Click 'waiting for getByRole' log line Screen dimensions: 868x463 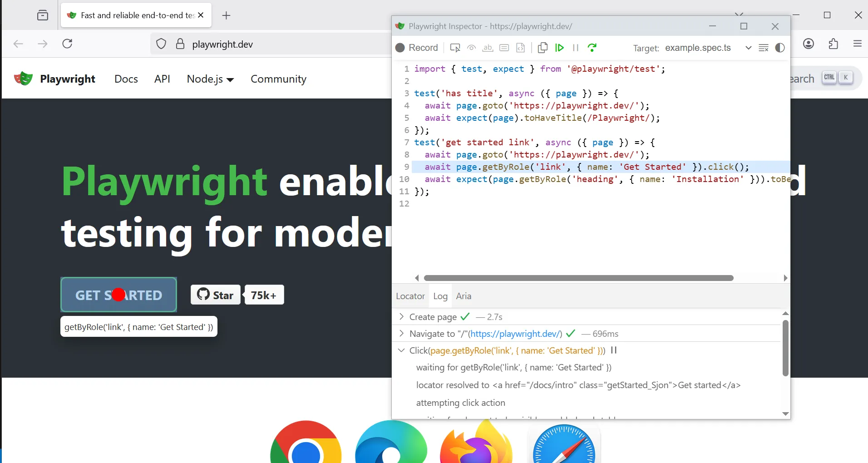(513, 367)
